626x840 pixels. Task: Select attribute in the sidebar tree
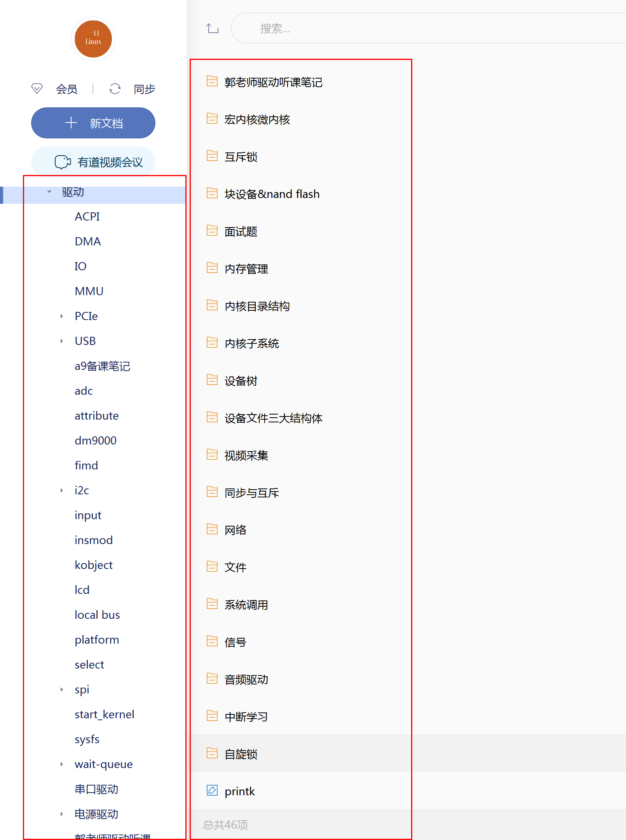coord(97,416)
